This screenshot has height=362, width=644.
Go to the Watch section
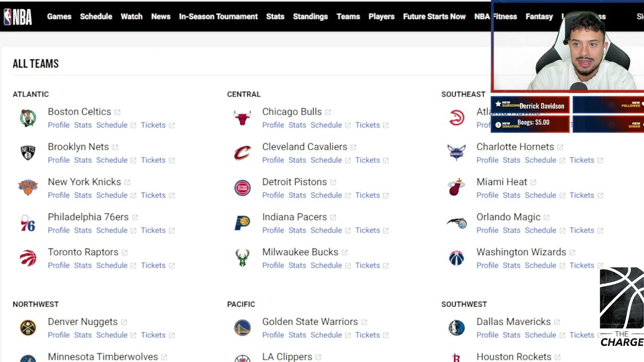click(131, 17)
